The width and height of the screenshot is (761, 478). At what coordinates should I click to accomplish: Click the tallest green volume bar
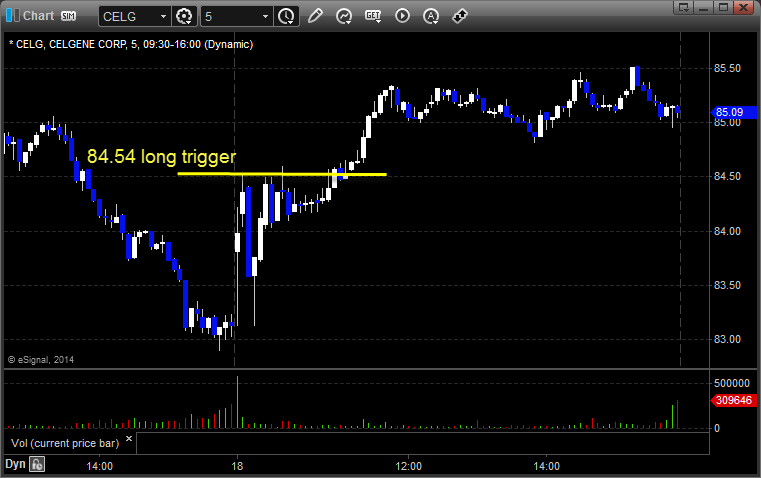tap(237, 402)
